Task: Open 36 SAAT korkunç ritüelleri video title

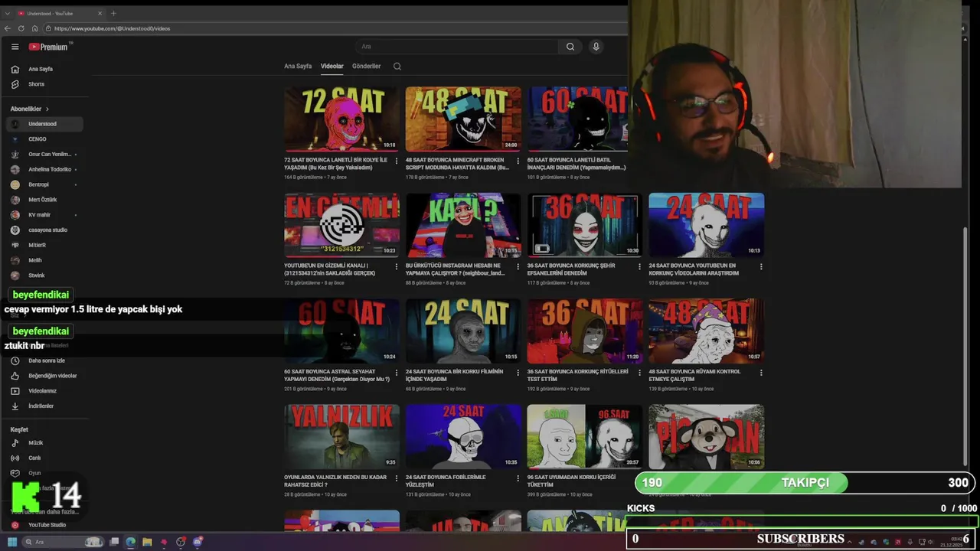Action: [x=577, y=375]
